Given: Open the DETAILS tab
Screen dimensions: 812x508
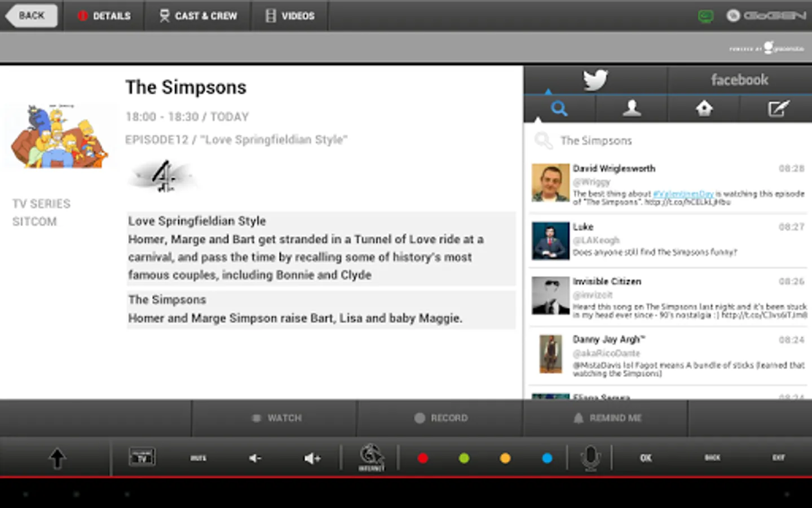Looking at the screenshot, I should tap(104, 16).
